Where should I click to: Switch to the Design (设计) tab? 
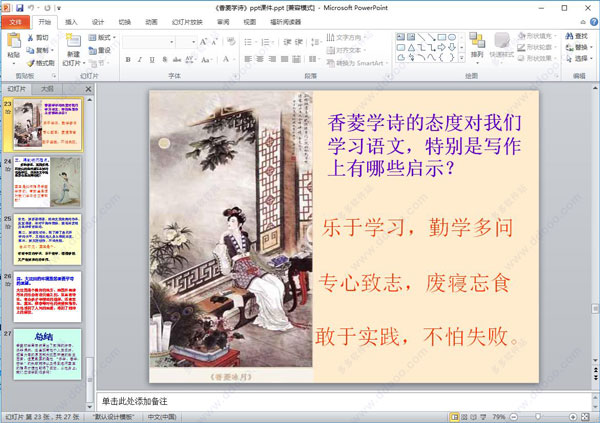[98, 22]
